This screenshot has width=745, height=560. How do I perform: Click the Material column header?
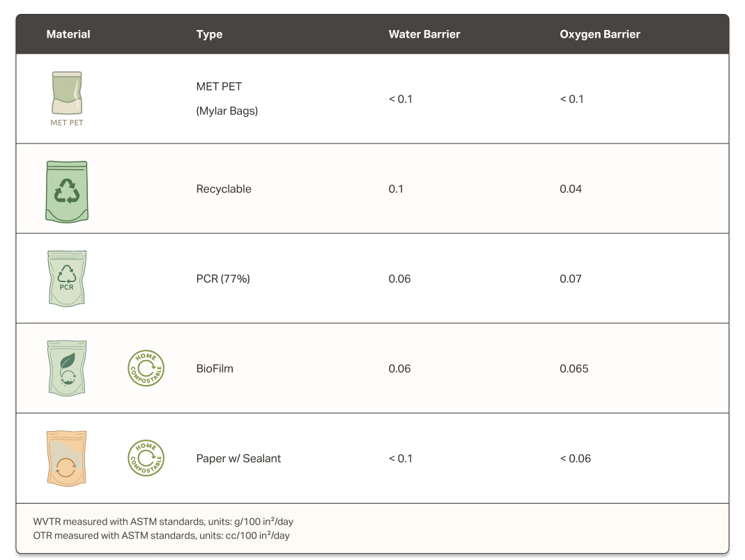[x=68, y=34]
